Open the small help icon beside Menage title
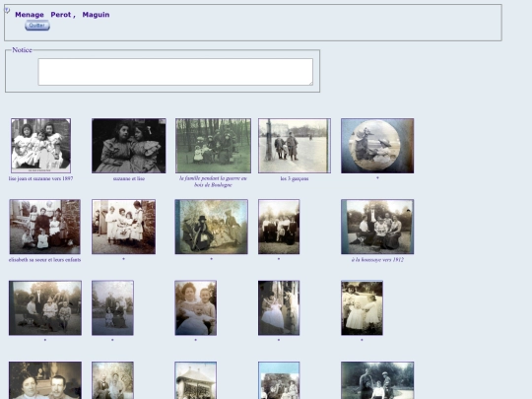 7,11
